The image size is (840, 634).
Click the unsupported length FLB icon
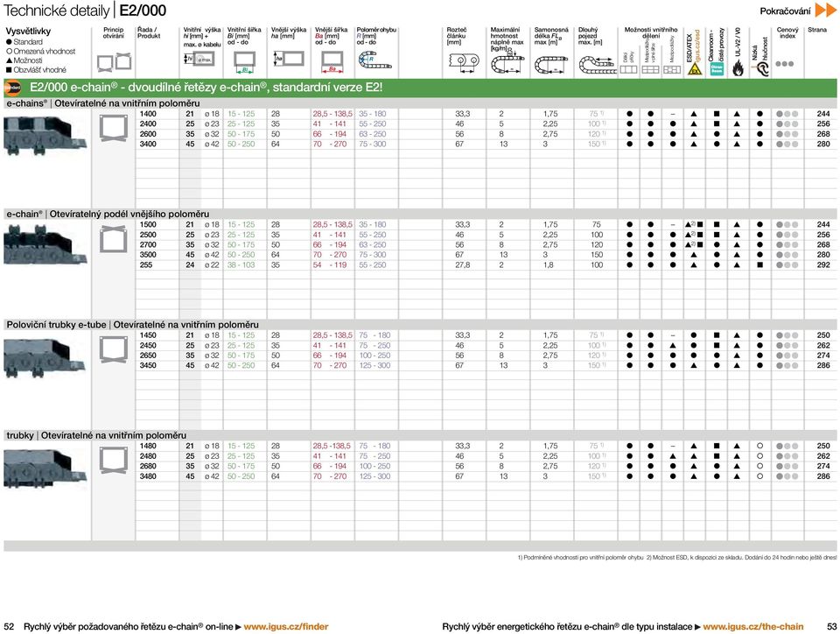pyautogui.click(x=551, y=66)
